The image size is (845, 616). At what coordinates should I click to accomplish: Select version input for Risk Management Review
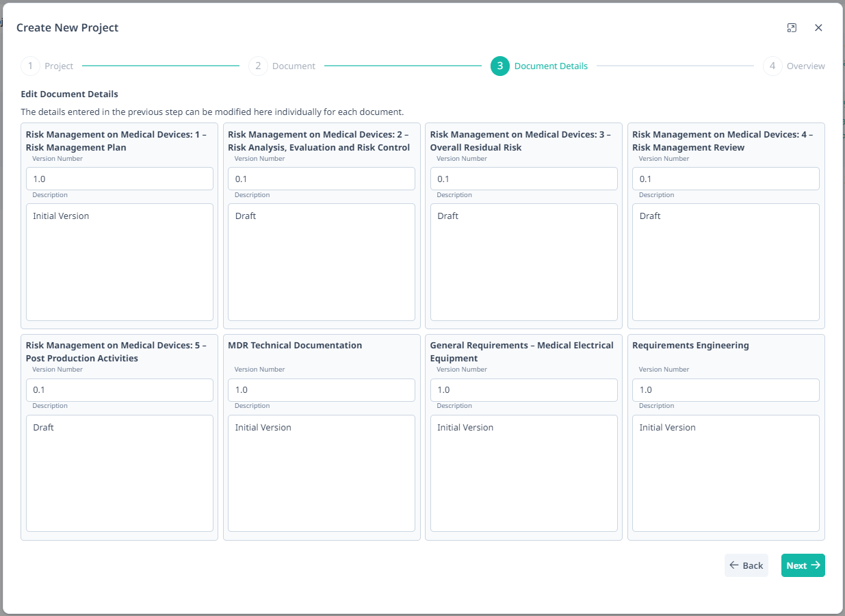tap(725, 179)
